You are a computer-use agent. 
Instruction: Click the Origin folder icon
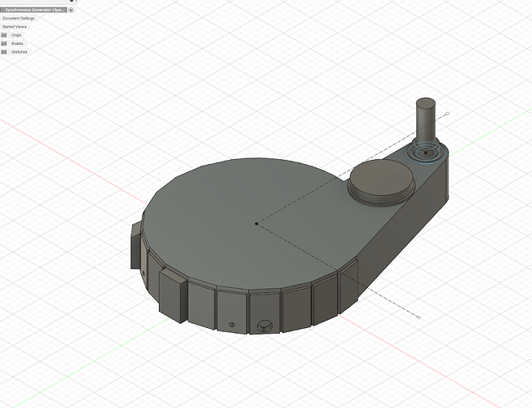[4, 35]
